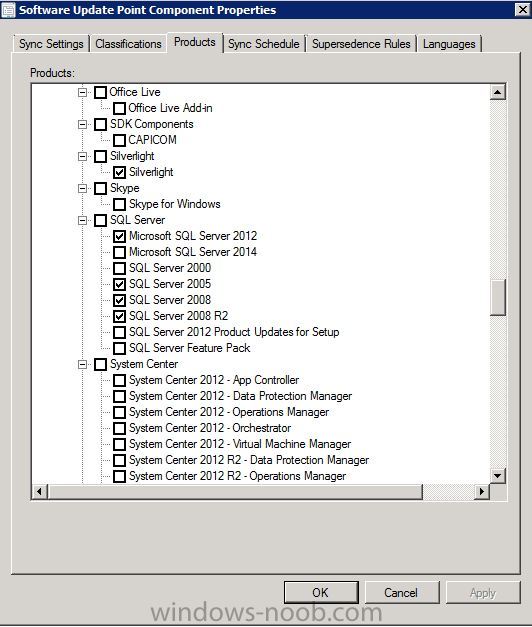Check SQL Server Feature Pack checkbox

coord(119,348)
